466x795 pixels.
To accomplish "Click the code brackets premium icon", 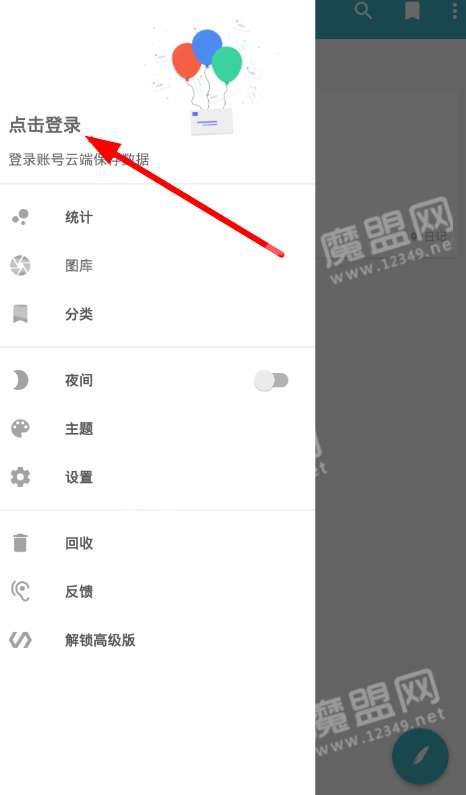I will (x=20, y=640).
